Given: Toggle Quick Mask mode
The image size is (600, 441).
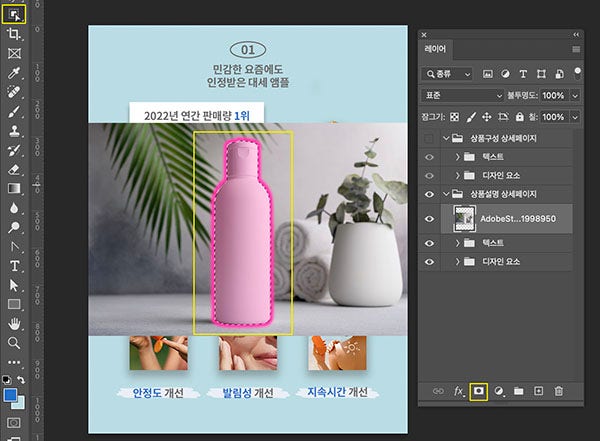Looking at the screenshot, I should point(14,423).
